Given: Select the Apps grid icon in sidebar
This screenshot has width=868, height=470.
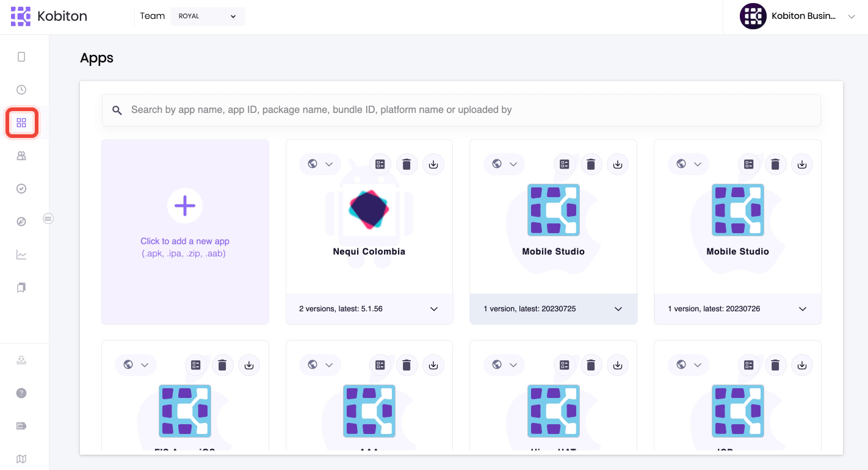Looking at the screenshot, I should pos(21,123).
